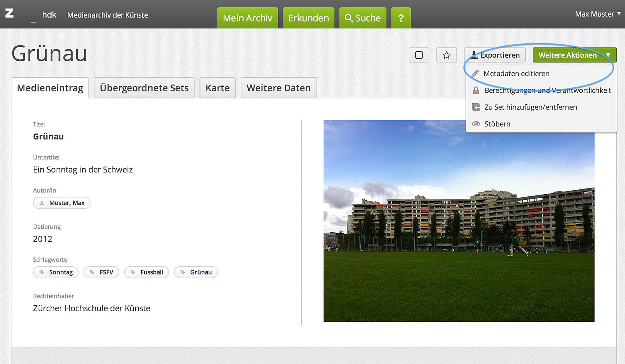Screen dimensions: 625x364
Task: Click the lock icon for Berechtigungen
Action: pos(476,90)
